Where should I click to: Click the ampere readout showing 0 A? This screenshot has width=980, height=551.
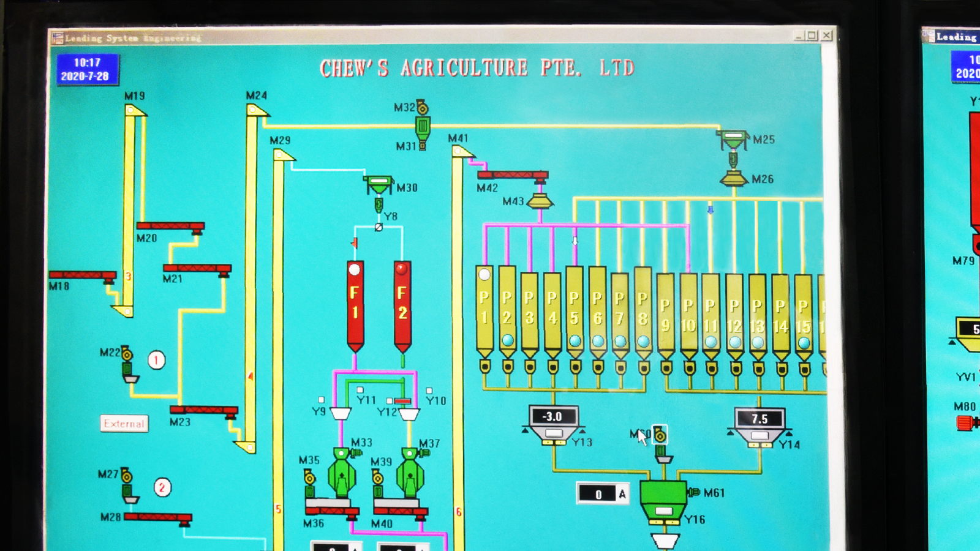pos(603,493)
